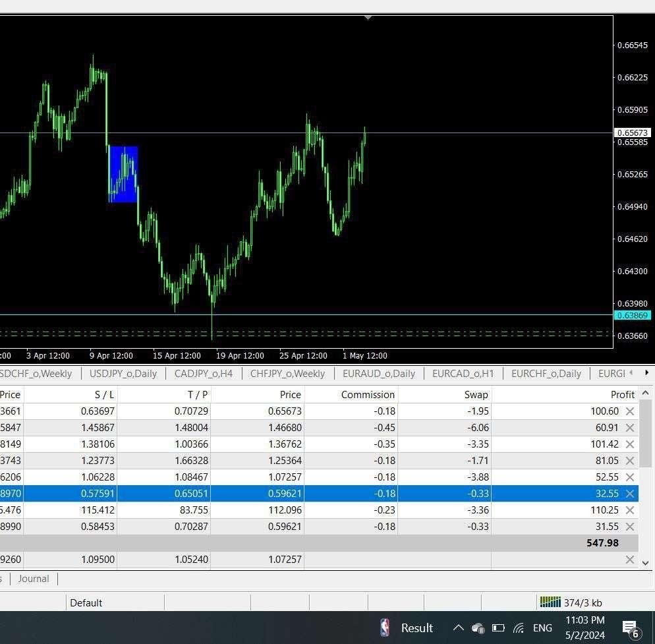
Task: Close the trade with profit 100.60
Action: pyautogui.click(x=630, y=411)
